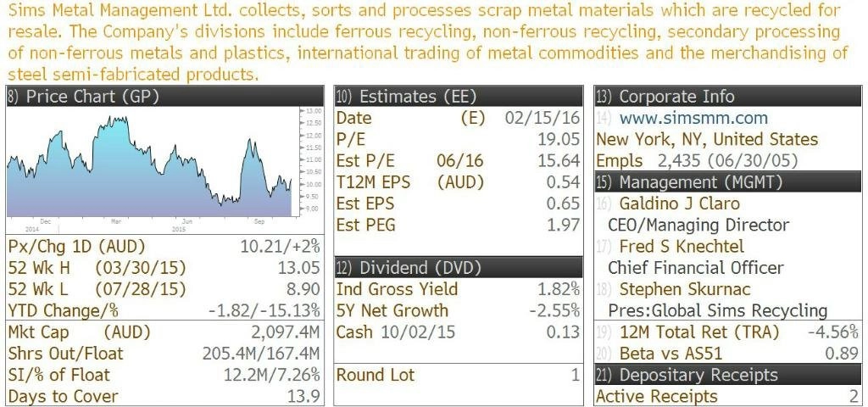
Task: Select Galdino J Claro management entry
Action: pos(679,203)
